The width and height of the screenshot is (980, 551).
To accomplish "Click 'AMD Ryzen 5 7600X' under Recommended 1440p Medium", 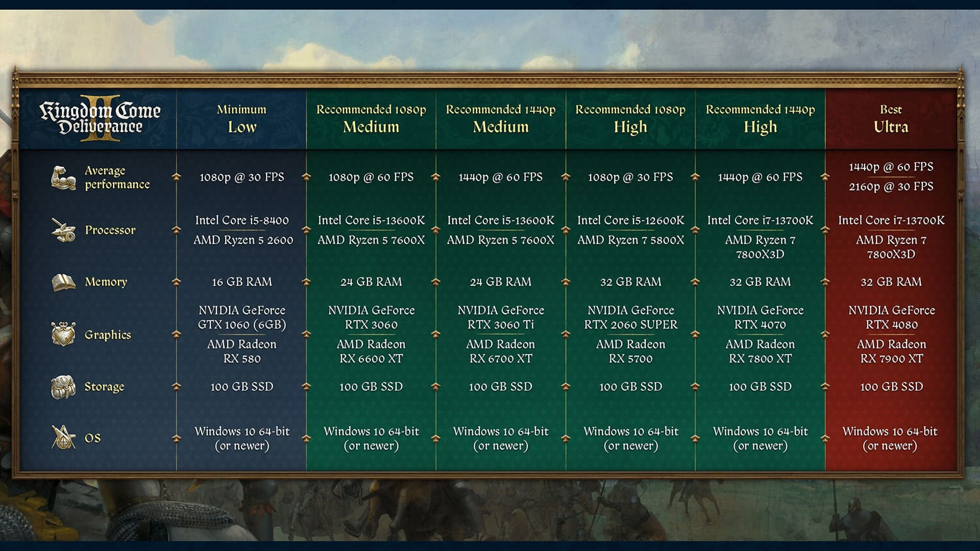I will [501, 240].
